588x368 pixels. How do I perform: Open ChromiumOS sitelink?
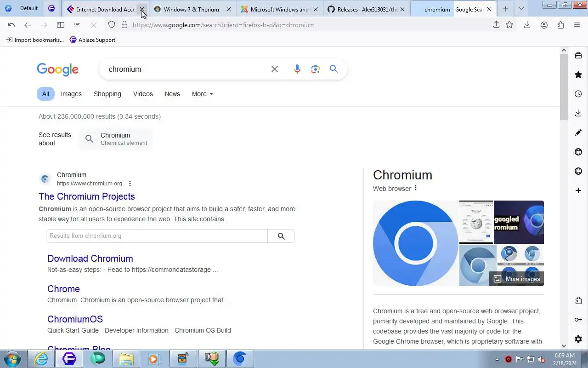(x=75, y=319)
